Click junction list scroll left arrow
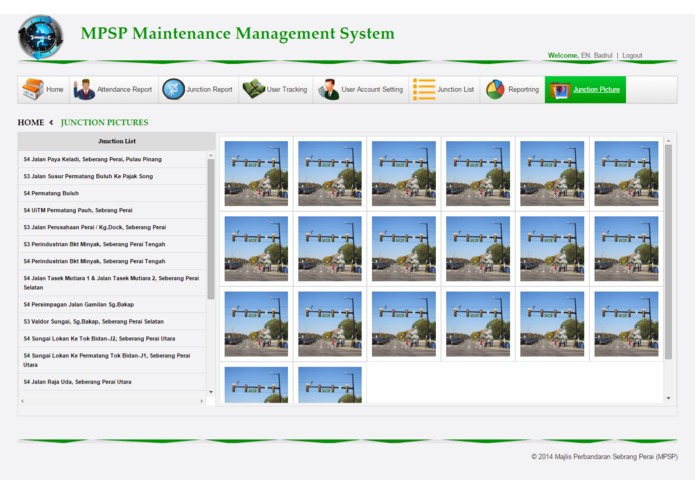 (23, 401)
